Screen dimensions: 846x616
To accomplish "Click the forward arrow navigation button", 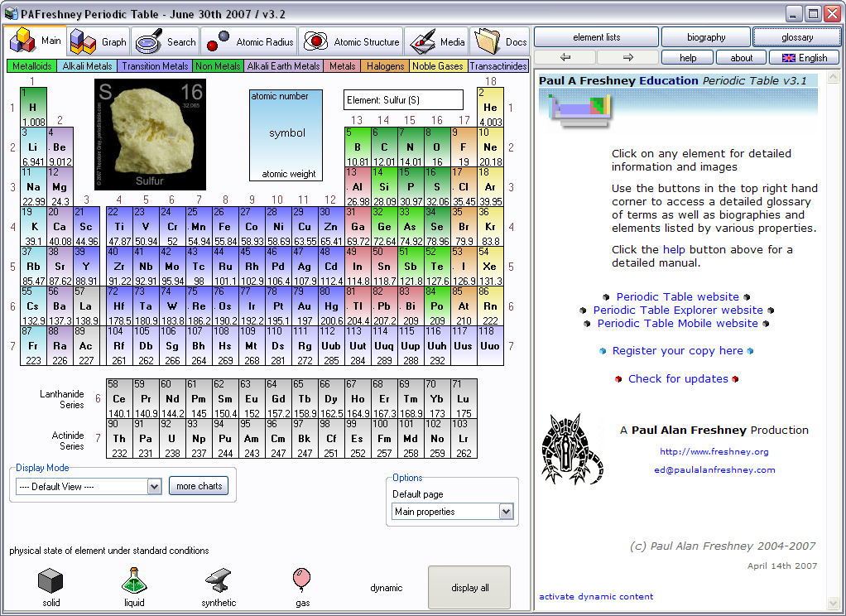I will 627,57.
